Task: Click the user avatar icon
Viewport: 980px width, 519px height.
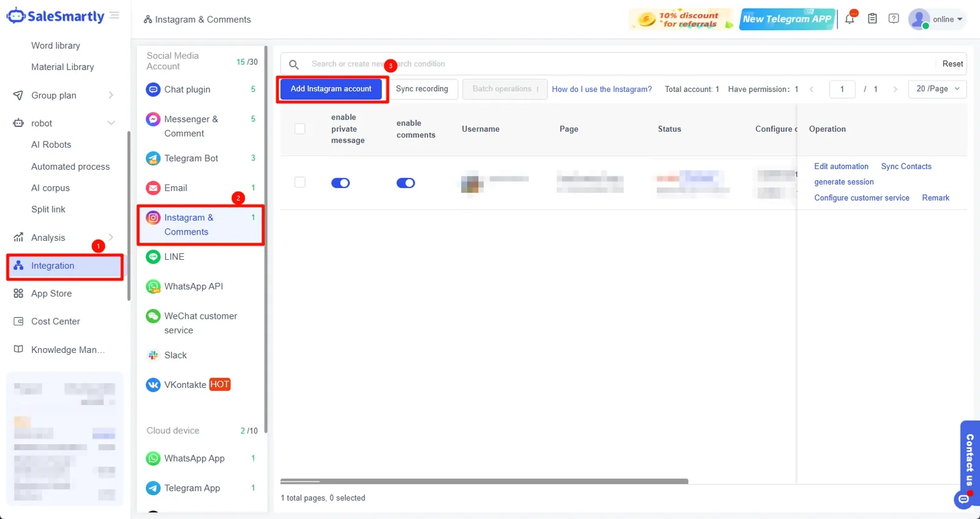Action: [919, 19]
